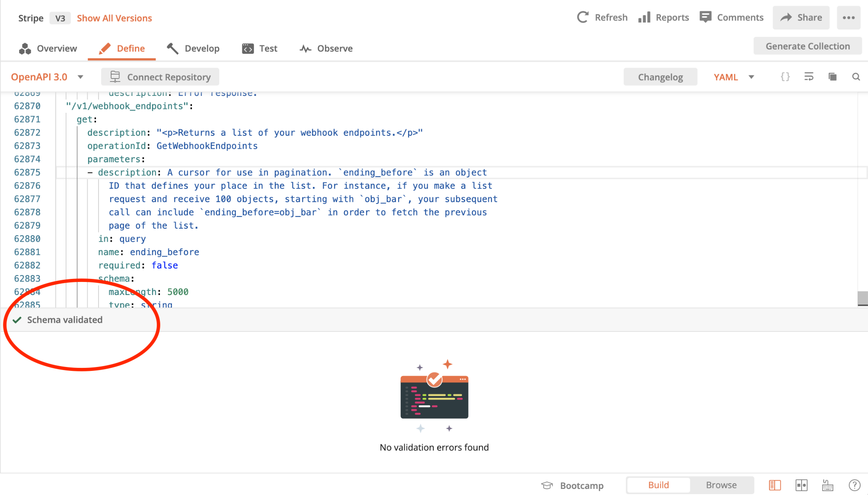Click line number 62875
The width and height of the screenshot is (868, 495).
pyautogui.click(x=27, y=172)
